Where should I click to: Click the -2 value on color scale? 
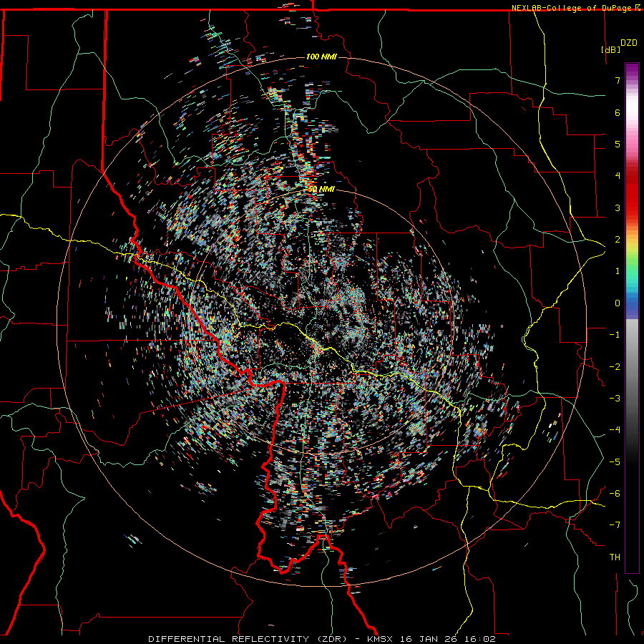615,367
